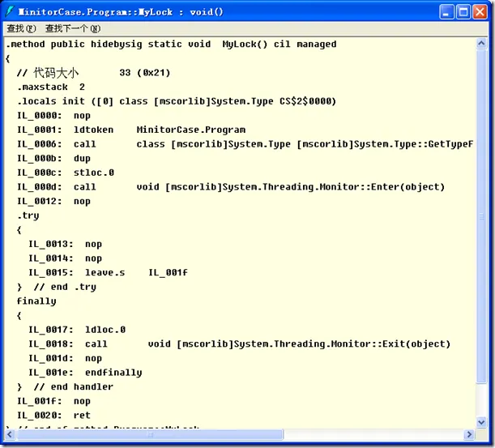Click the 'IL_0013: nop' line
Image resolution: width=495 pixels, height=448 pixels.
[x=66, y=244]
